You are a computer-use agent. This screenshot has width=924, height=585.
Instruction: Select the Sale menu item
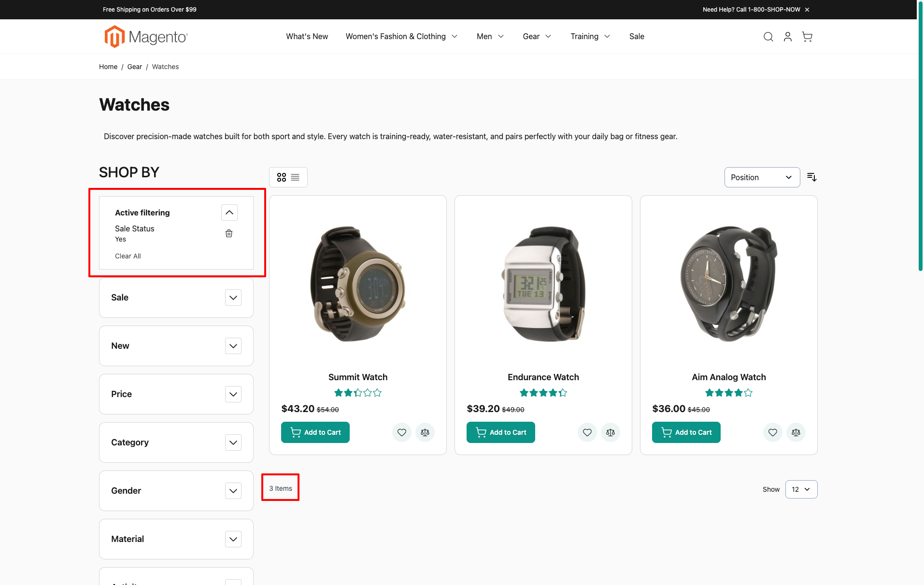(636, 36)
